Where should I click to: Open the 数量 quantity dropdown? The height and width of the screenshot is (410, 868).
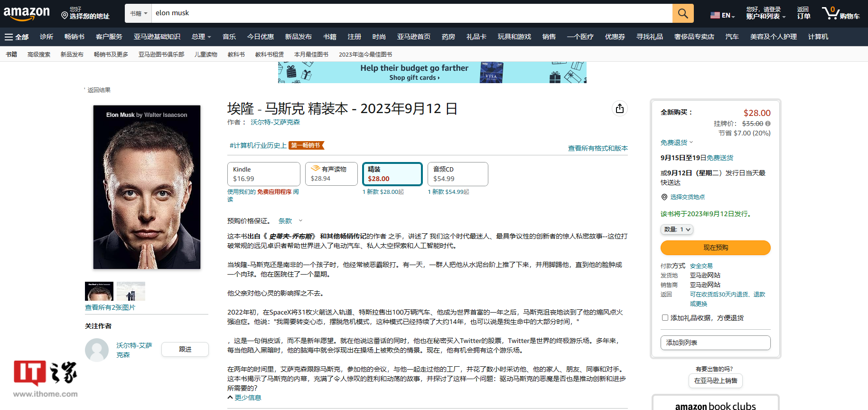677,229
